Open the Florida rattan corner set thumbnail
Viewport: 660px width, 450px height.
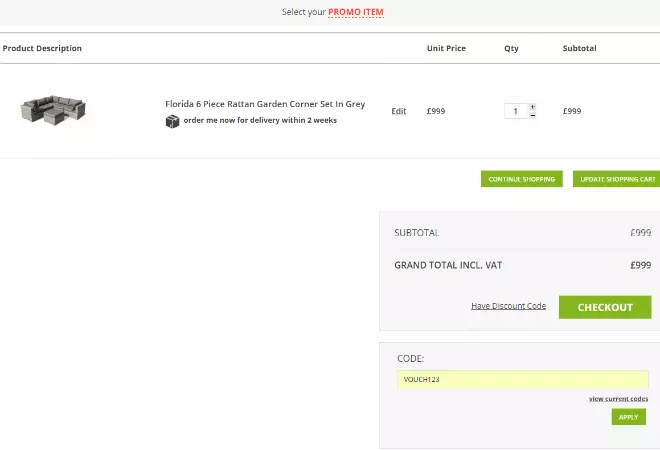[x=53, y=109]
